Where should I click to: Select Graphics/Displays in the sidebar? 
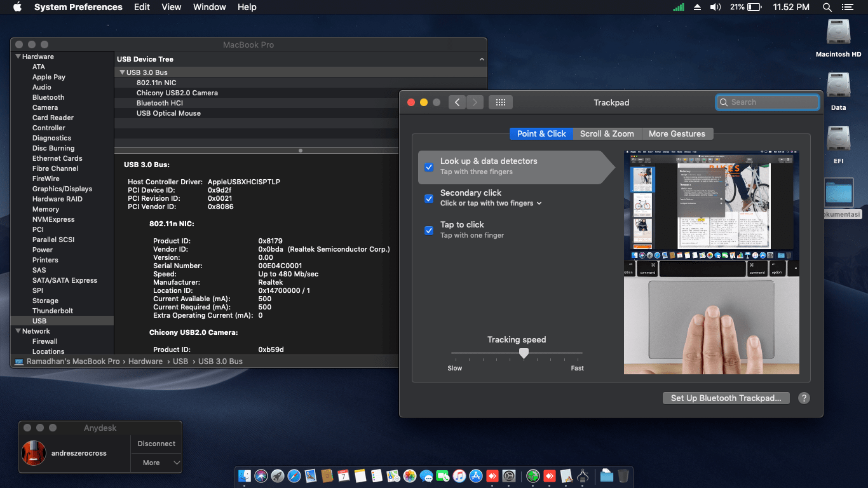point(62,189)
